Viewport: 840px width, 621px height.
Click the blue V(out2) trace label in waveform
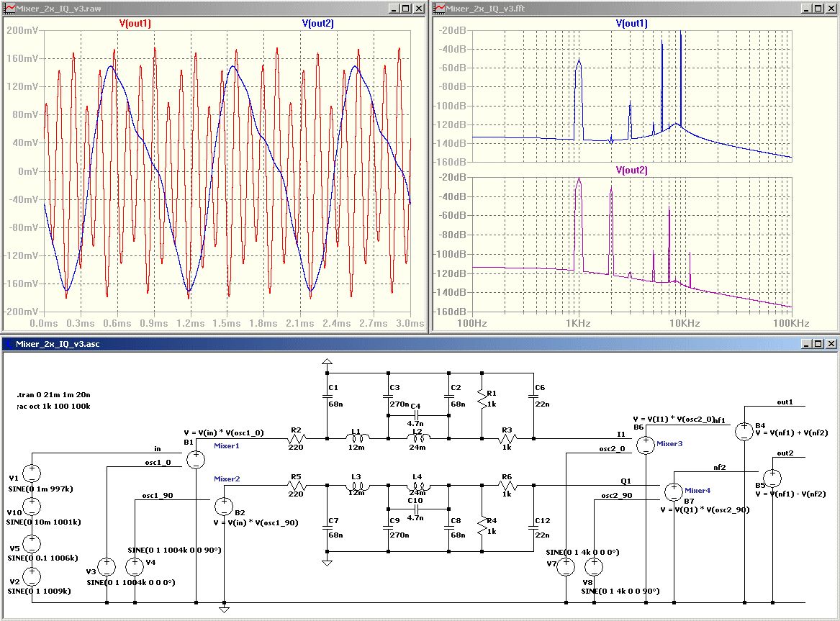[x=318, y=23]
